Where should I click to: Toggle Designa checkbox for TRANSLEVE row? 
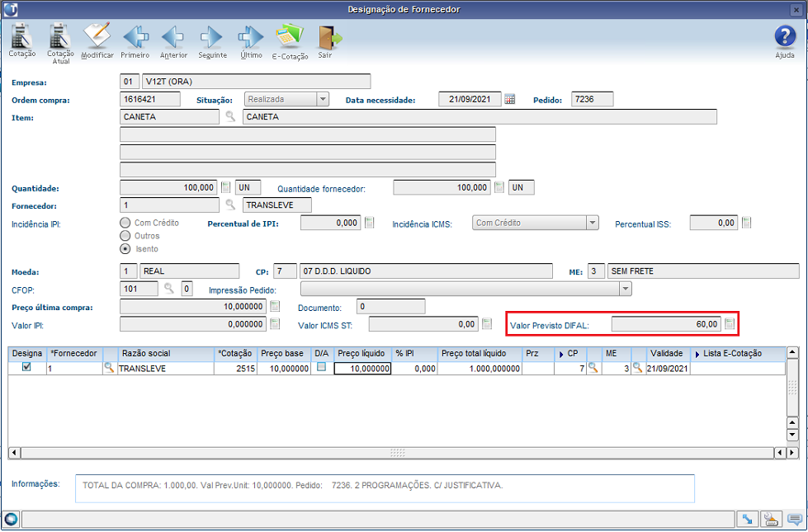pos(26,367)
